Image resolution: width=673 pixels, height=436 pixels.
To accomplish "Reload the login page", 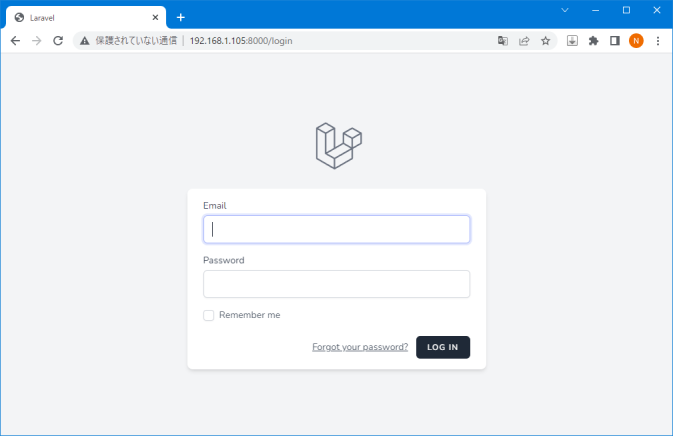I will point(58,41).
